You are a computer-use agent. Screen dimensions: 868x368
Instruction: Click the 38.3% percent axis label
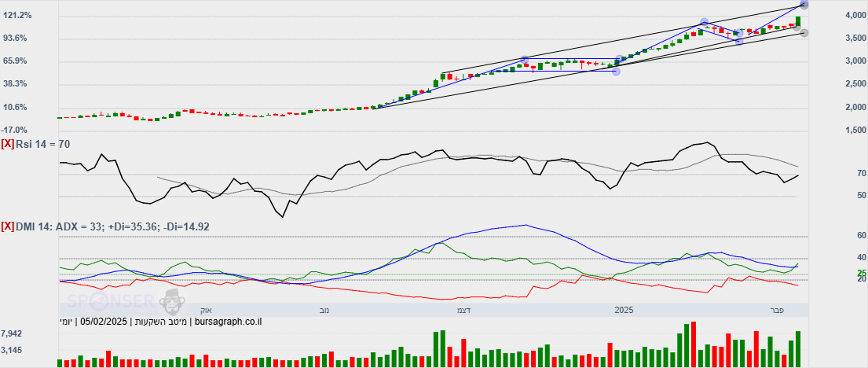pos(17,84)
